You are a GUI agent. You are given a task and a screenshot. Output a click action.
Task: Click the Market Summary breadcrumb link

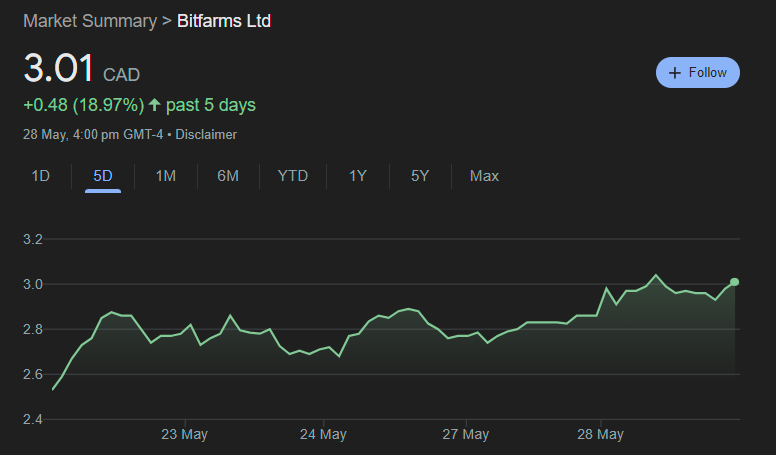89,21
